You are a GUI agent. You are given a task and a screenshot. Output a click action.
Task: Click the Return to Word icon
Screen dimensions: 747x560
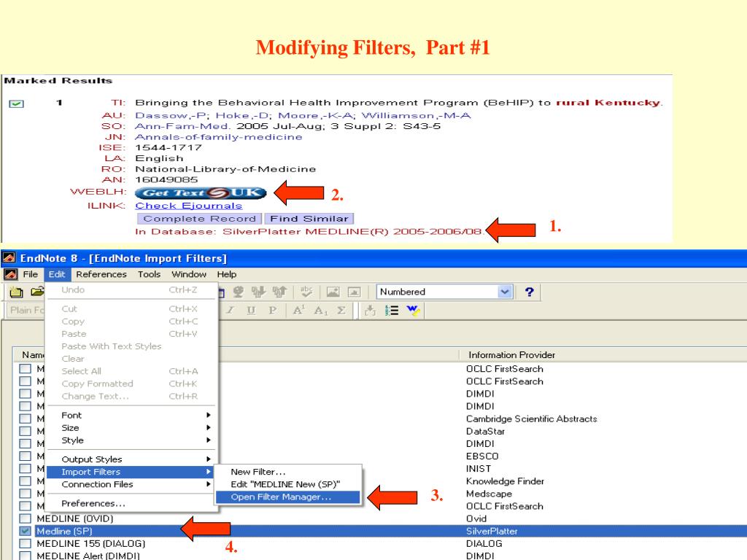pyautogui.click(x=413, y=311)
